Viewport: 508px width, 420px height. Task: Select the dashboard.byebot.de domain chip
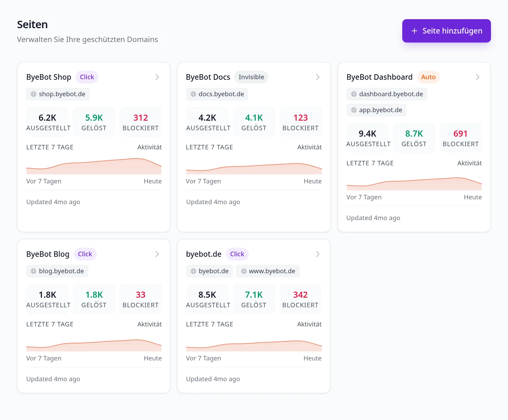[x=387, y=94]
